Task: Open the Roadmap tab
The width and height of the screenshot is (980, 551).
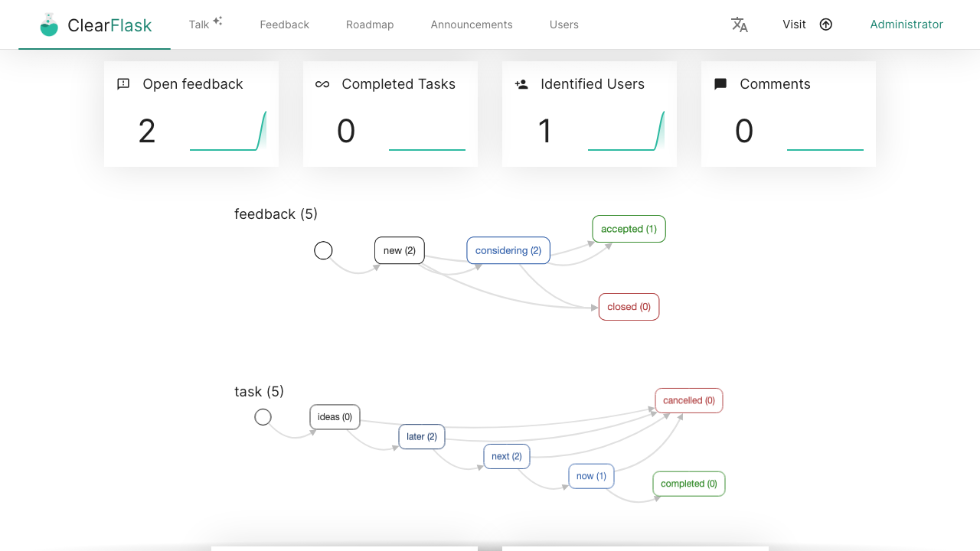Action: coord(370,24)
